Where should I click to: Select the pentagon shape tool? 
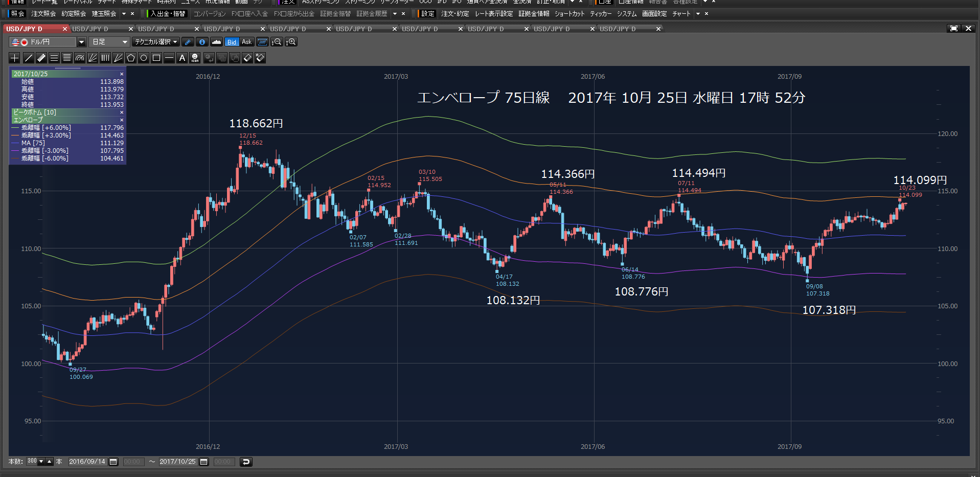(131, 58)
